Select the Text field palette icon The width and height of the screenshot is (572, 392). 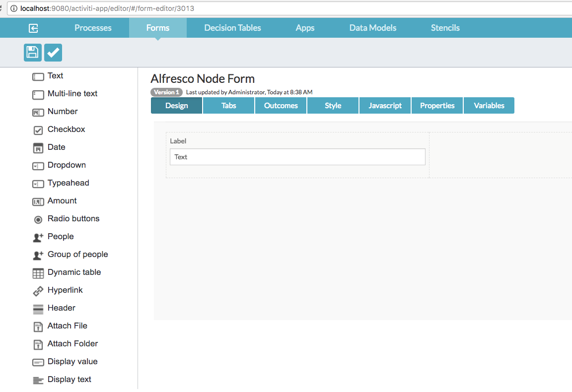coord(38,76)
